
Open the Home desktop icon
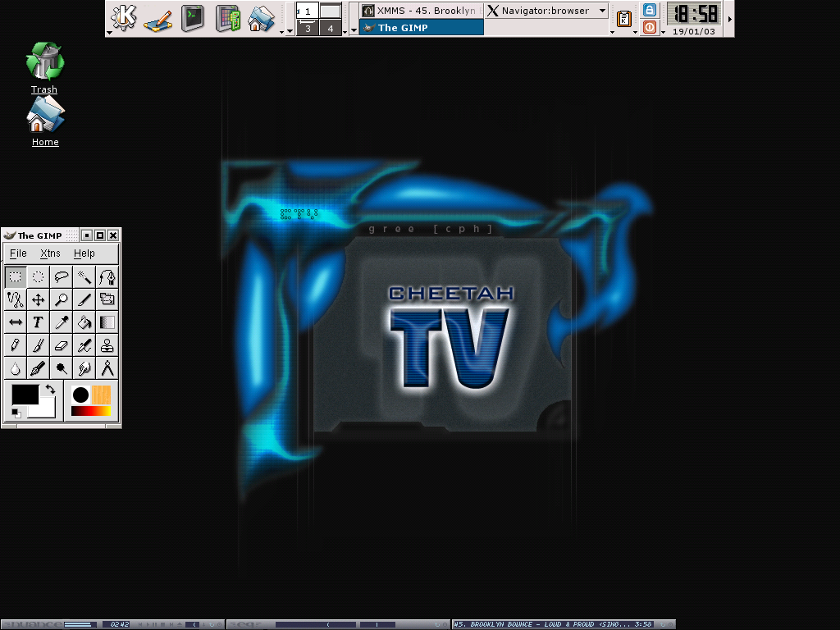coord(45,121)
